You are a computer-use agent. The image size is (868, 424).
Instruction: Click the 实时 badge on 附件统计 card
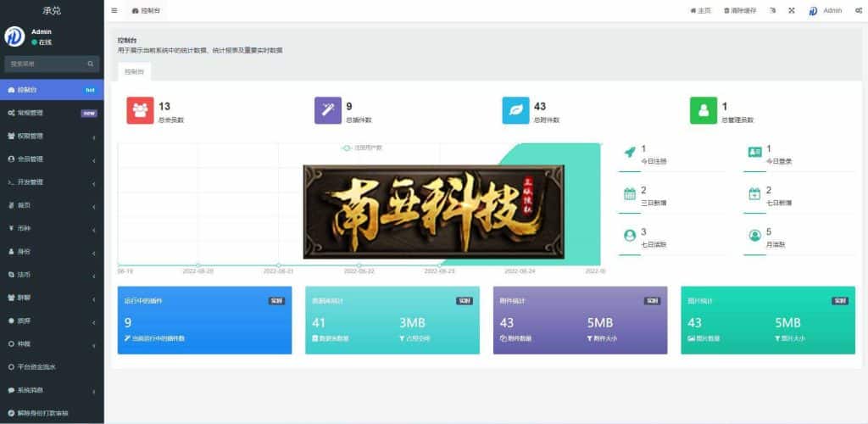pos(652,301)
